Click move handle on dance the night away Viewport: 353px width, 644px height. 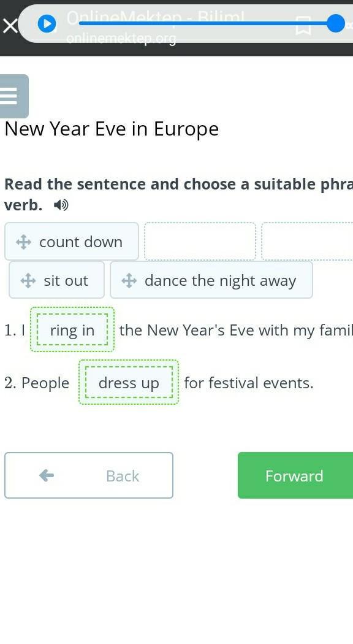129,281
